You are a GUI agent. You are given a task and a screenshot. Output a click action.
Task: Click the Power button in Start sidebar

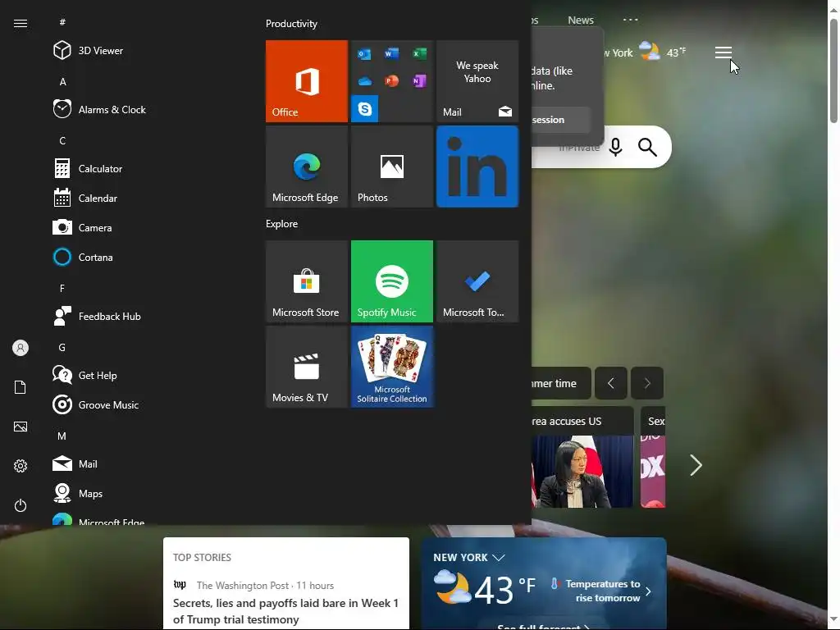pos(21,505)
